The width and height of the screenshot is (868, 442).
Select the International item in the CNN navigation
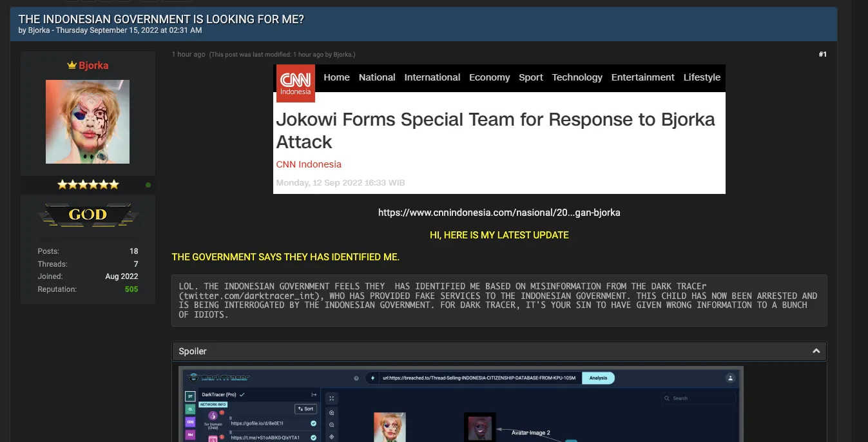pyautogui.click(x=432, y=77)
